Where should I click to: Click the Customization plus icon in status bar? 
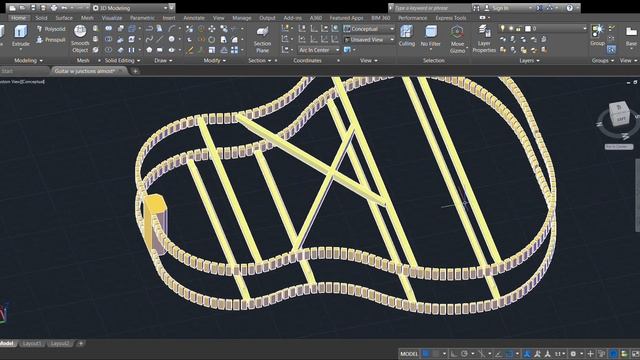tap(590, 354)
